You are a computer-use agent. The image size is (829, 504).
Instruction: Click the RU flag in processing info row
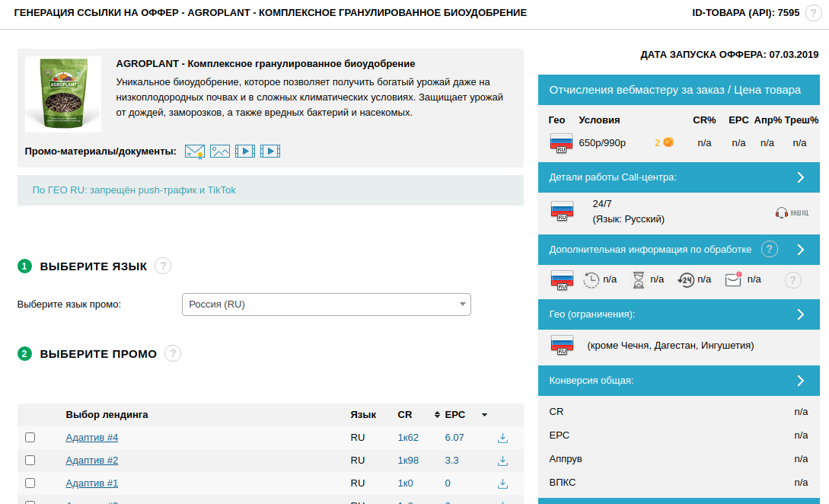562,279
